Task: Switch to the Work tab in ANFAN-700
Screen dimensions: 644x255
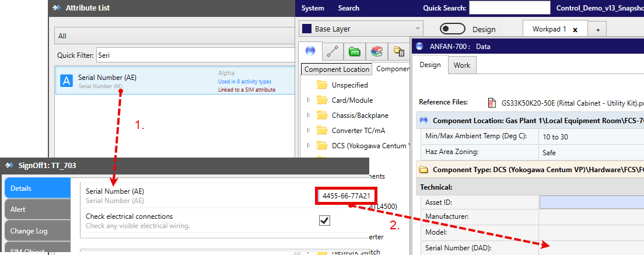Action: click(461, 65)
